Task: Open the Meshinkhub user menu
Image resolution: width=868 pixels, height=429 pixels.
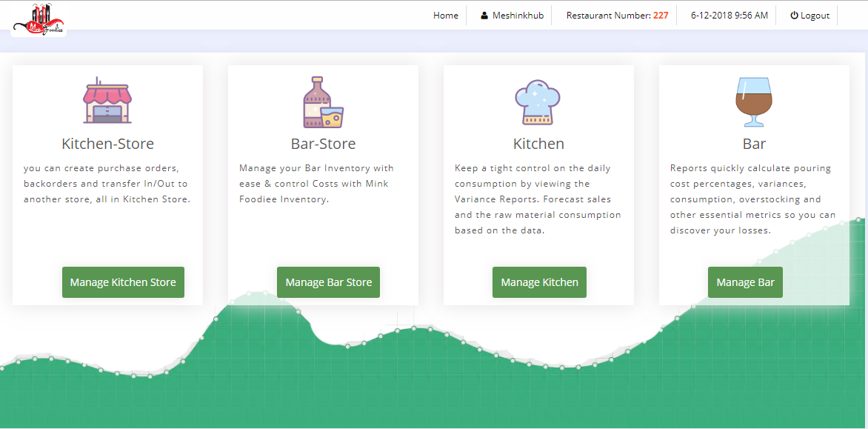Action: [x=516, y=16]
